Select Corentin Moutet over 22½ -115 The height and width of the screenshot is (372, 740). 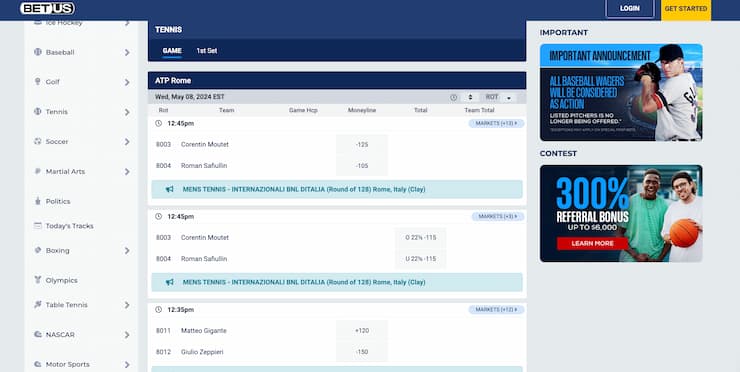[420, 237]
